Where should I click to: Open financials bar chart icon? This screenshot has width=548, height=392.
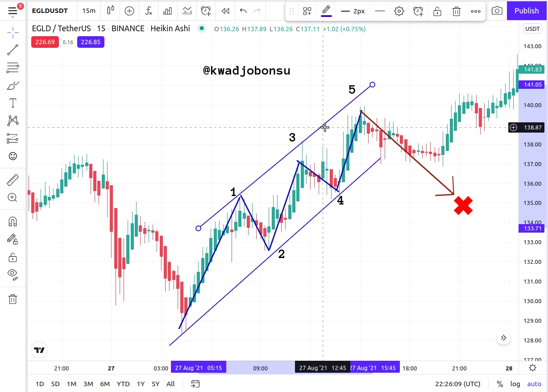point(168,11)
